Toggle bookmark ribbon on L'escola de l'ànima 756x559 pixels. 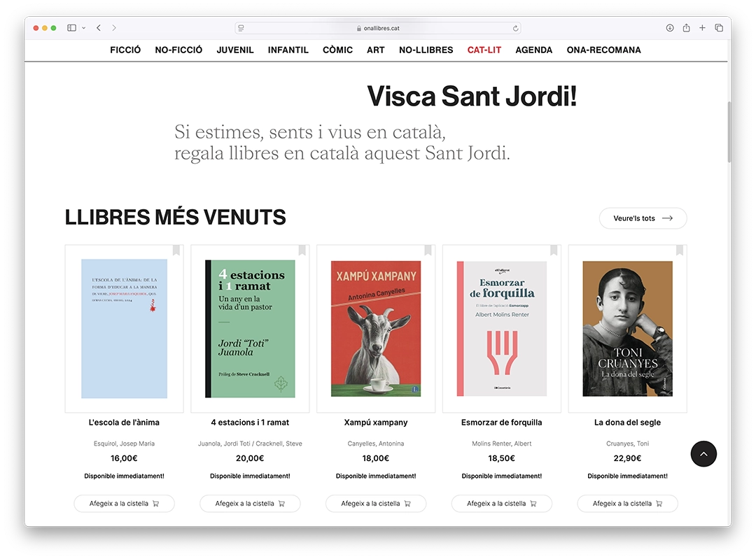pyautogui.click(x=176, y=250)
